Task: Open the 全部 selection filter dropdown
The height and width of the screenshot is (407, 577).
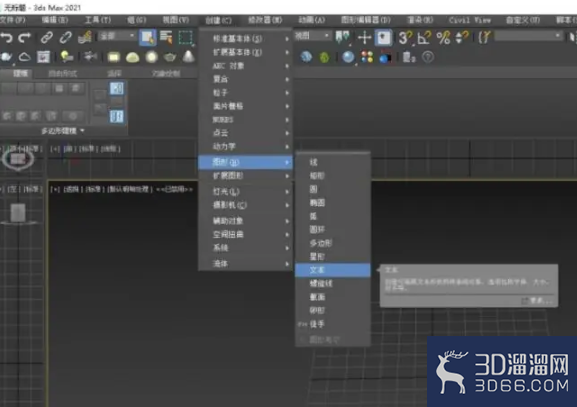Action: 117,36
